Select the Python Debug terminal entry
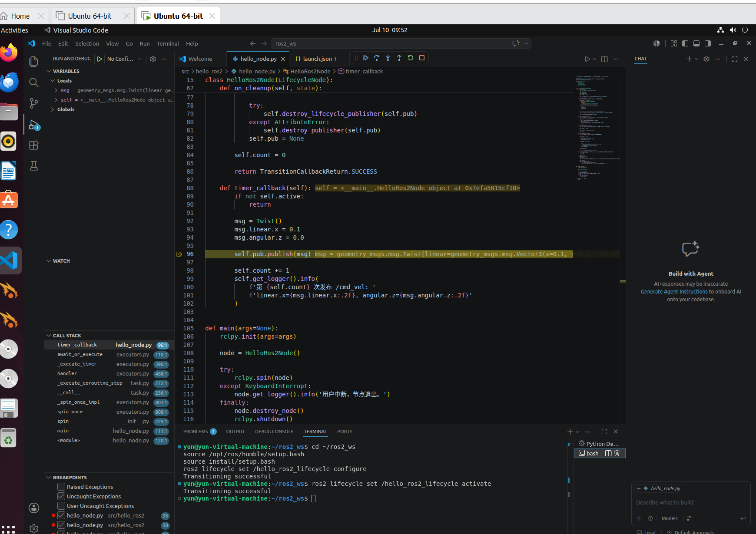This screenshot has height=534, width=756. tap(600, 444)
